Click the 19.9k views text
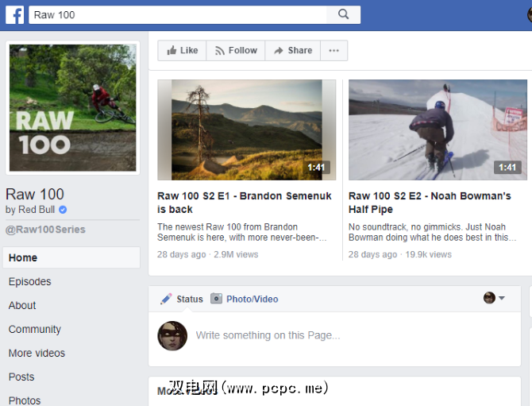The height and width of the screenshot is (406, 532). click(428, 254)
